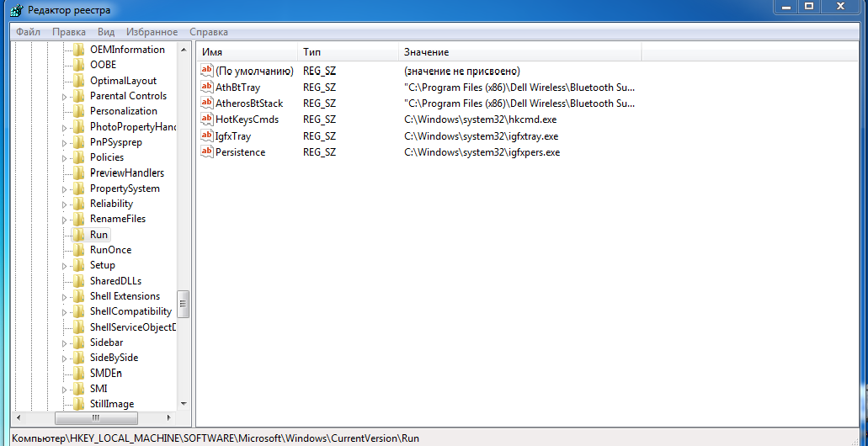Screen dimensions: 868x446
Task: Click the tree horizontal scrollbar right arrow
Action: pyautogui.click(x=169, y=417)
